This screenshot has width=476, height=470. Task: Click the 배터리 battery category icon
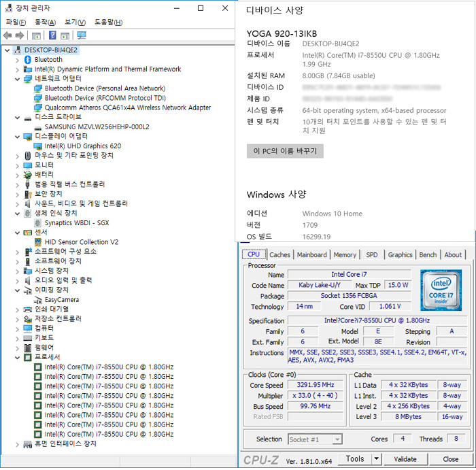click(28, 175)
